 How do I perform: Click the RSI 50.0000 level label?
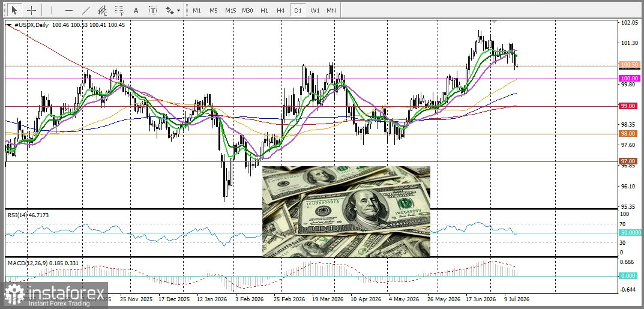630,233
